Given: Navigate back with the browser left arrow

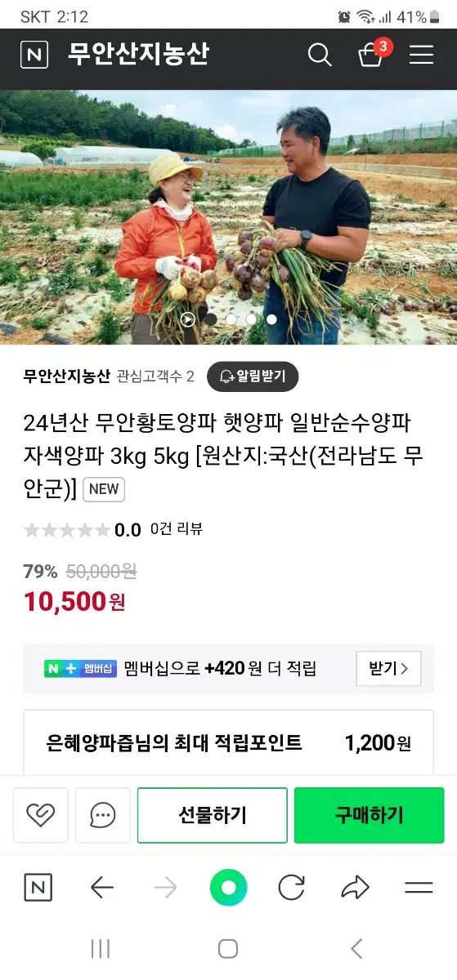Looking at the screenshot, I should click(101, 888).
